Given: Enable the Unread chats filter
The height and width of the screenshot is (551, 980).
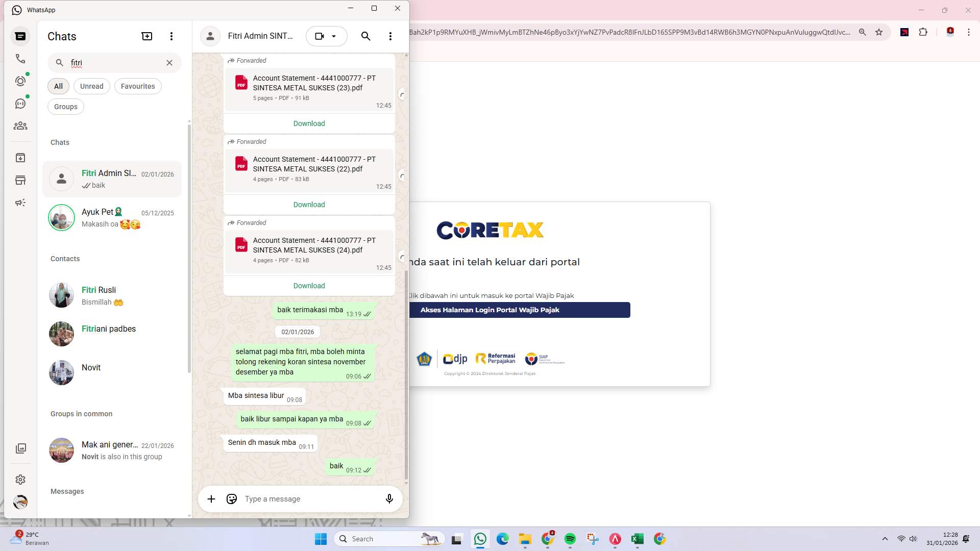Looking at the screenshot, I should [x=91, y=86].
